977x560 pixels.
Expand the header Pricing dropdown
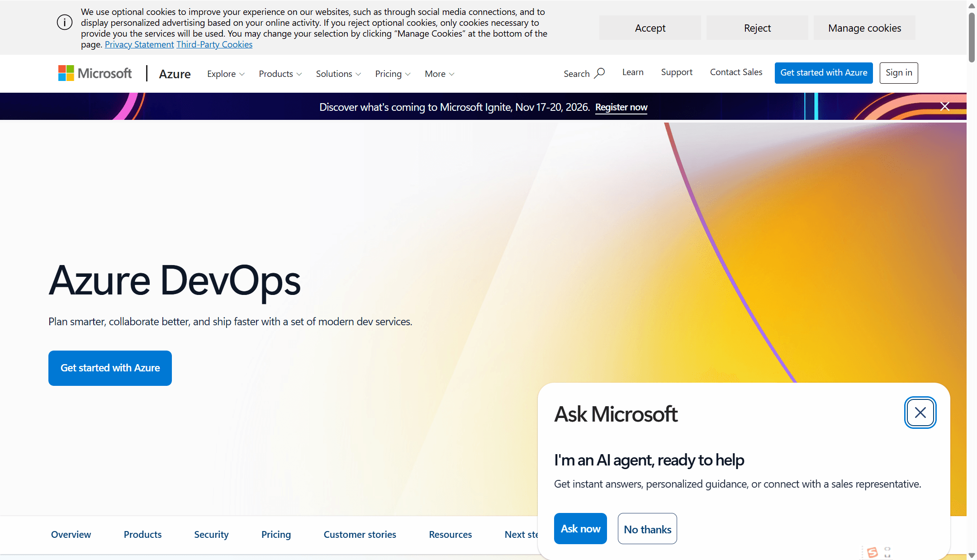click(x=393, y=74)
